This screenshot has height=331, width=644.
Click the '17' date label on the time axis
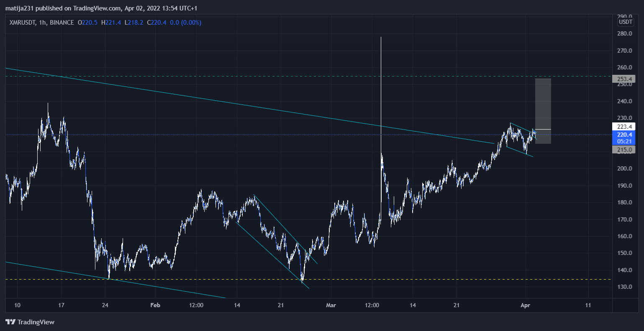click(61, 305)
